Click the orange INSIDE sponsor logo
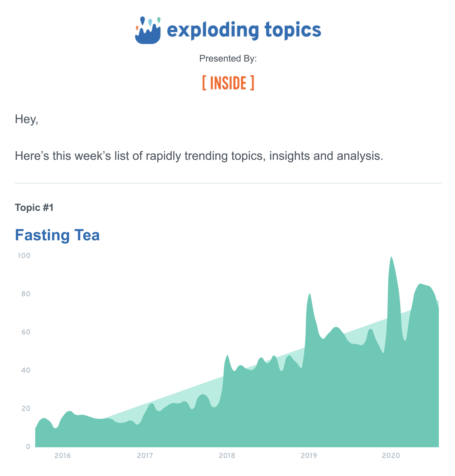This screenshot has width=455, height=476. (228, 83)
